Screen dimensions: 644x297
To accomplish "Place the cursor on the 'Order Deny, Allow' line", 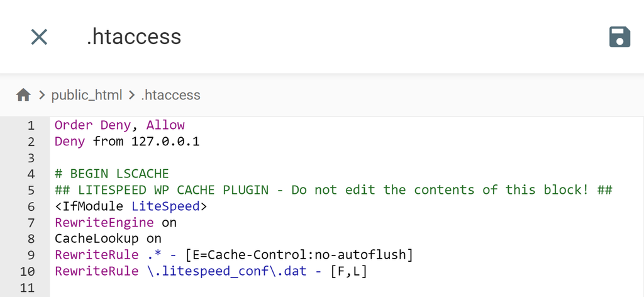I will pyautogui.click(x=119, y=125).
